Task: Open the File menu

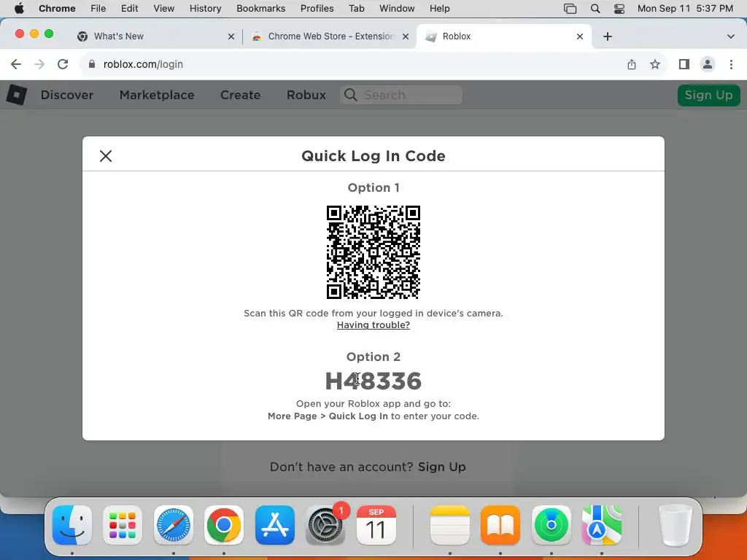Action: pos(98,9)
